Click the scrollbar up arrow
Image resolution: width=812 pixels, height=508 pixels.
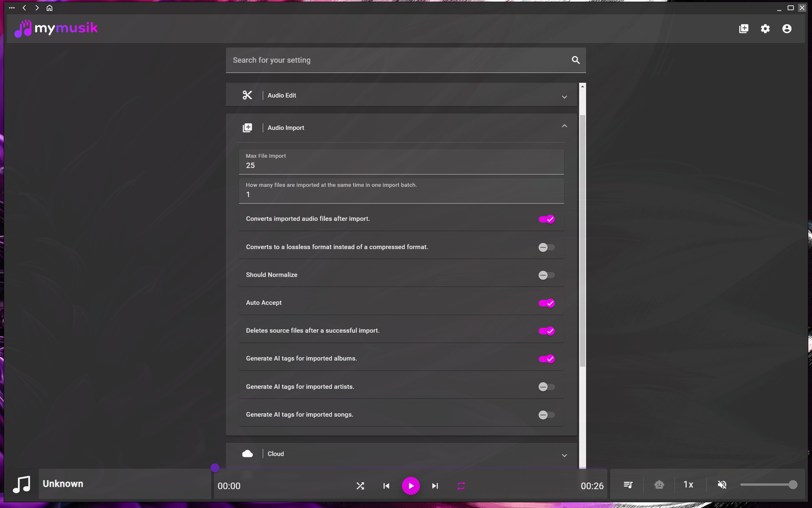[x=582, y=86]
